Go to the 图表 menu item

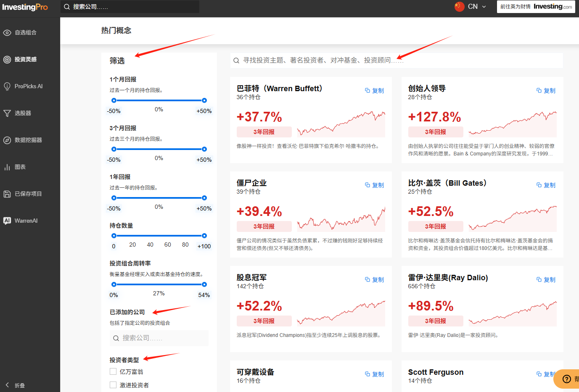tap(20, 167)
